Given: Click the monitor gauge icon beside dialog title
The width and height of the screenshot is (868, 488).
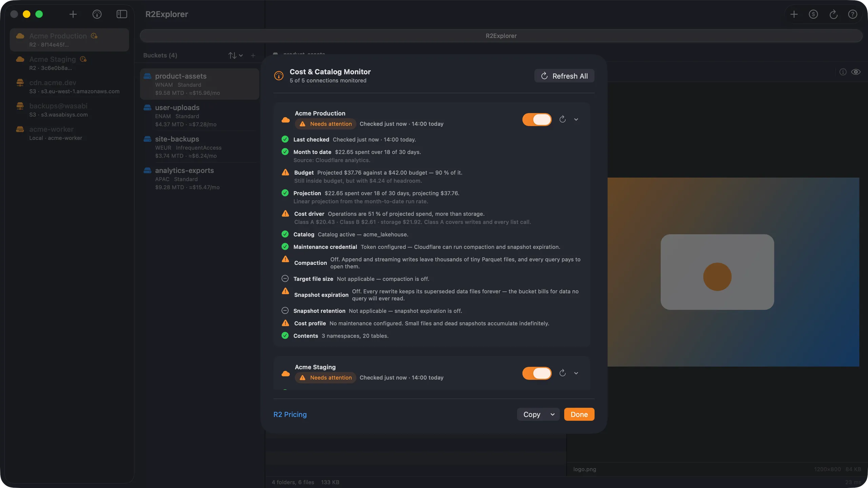Looking at the screenshot, I should 279,76.
